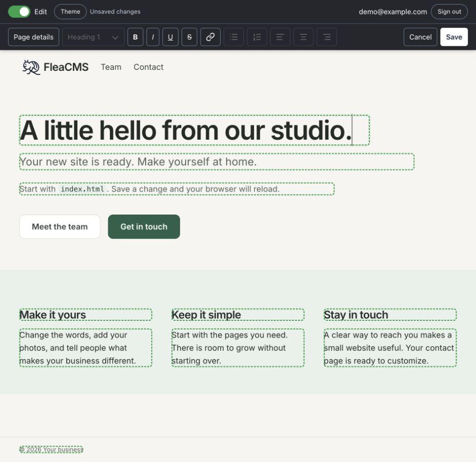
Task: Save the unsaved page changes
Action: point(454,37)
